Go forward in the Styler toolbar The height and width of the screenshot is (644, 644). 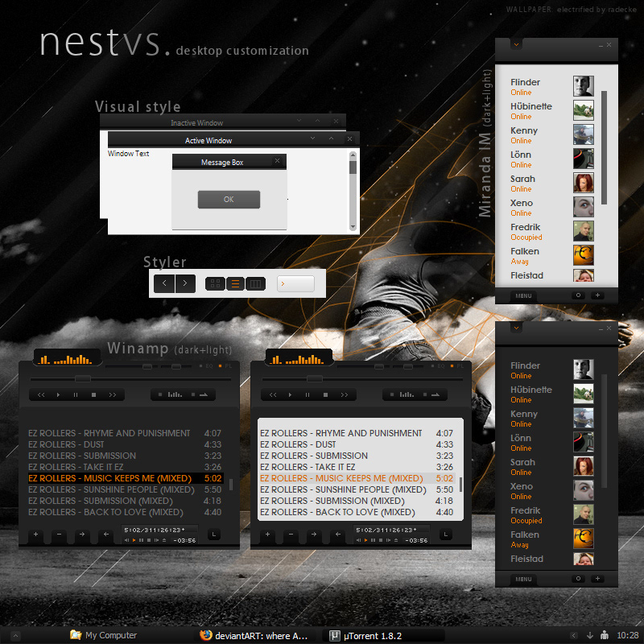click(x=185, y=283)
